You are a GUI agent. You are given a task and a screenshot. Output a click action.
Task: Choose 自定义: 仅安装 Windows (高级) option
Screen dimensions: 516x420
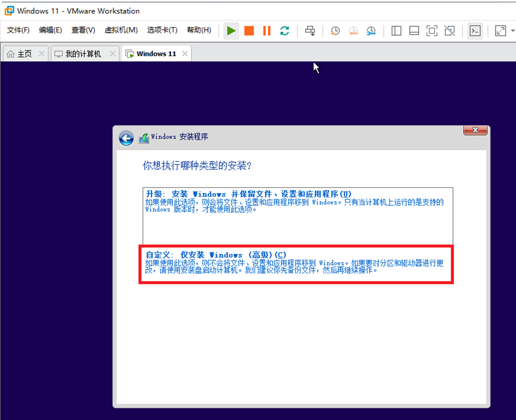(296, 264)
